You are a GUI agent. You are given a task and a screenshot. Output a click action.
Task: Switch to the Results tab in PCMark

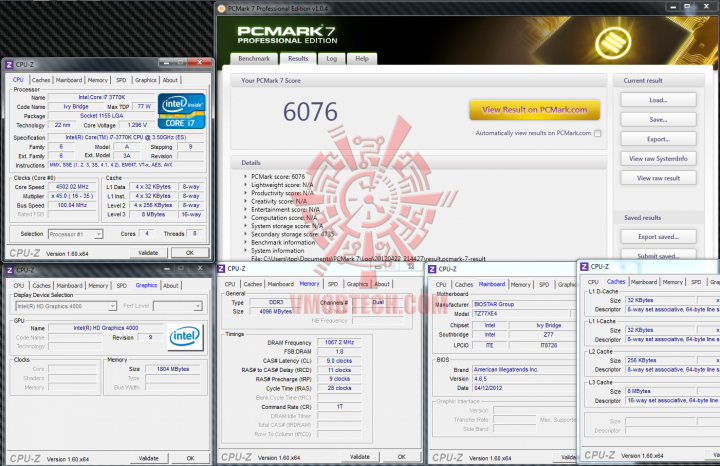298,59
